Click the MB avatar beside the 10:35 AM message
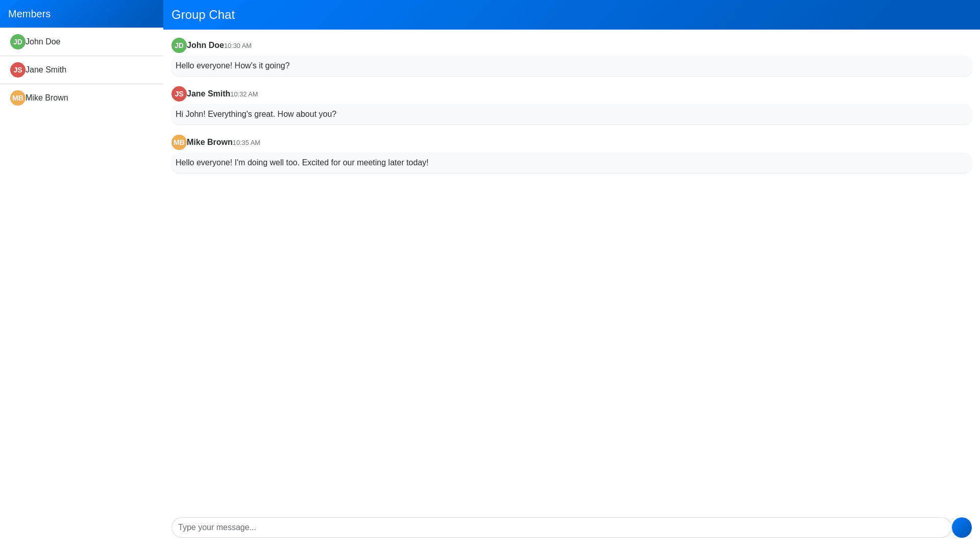The width and height of the screenshot is (980, 551). click(179, 142)
